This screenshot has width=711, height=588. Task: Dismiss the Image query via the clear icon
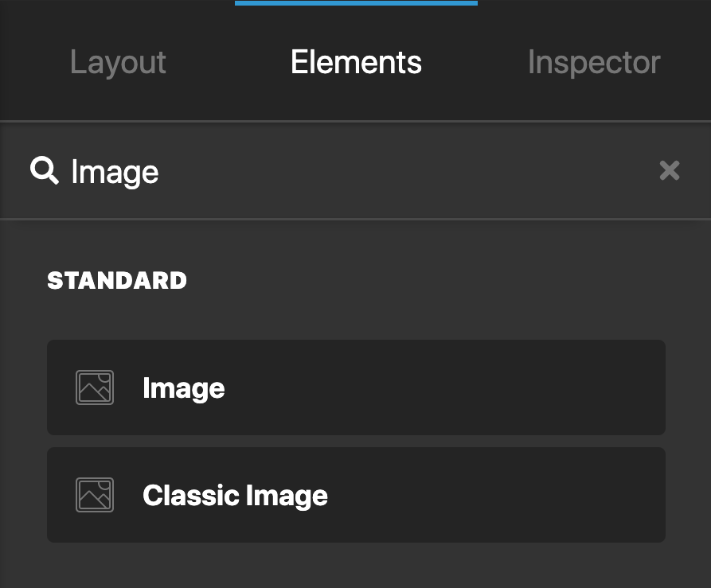point(670,171)
